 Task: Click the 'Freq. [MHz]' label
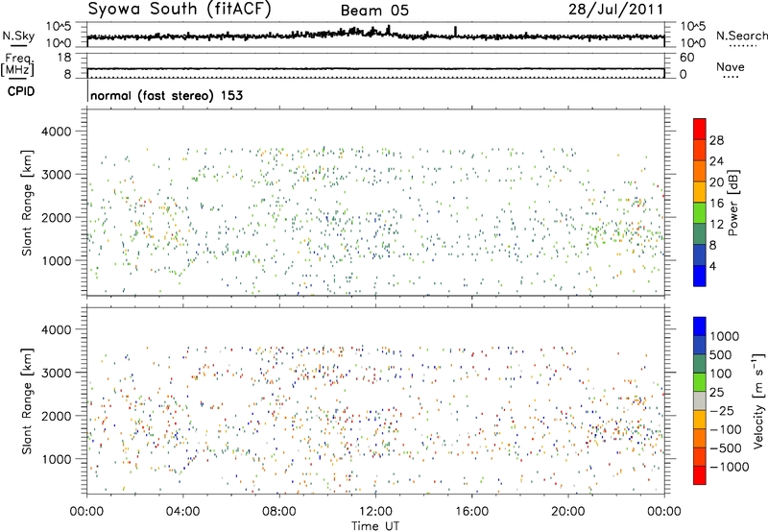tap(18, 64)
